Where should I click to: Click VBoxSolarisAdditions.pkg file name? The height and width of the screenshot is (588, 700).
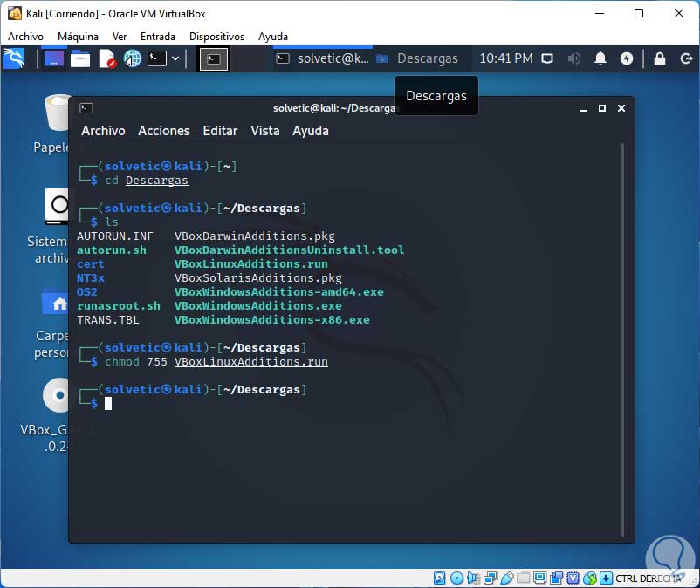click(x=258, y=278)
